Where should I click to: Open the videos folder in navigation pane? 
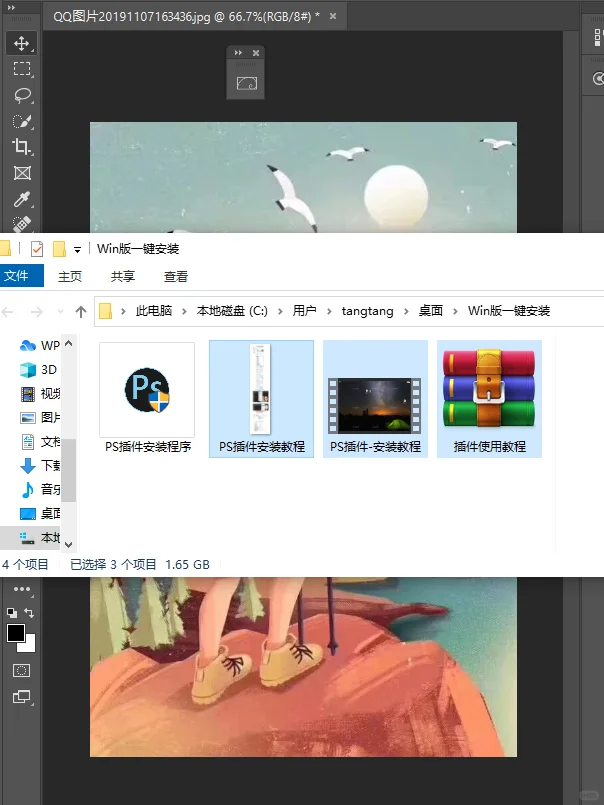pyautogui.click(x=40, y=394)
